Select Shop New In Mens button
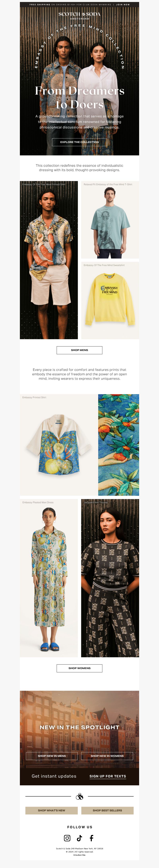Image resolution: width=159 pixels, height=868 pixels. pyautogui.click(x=52, y=756)
